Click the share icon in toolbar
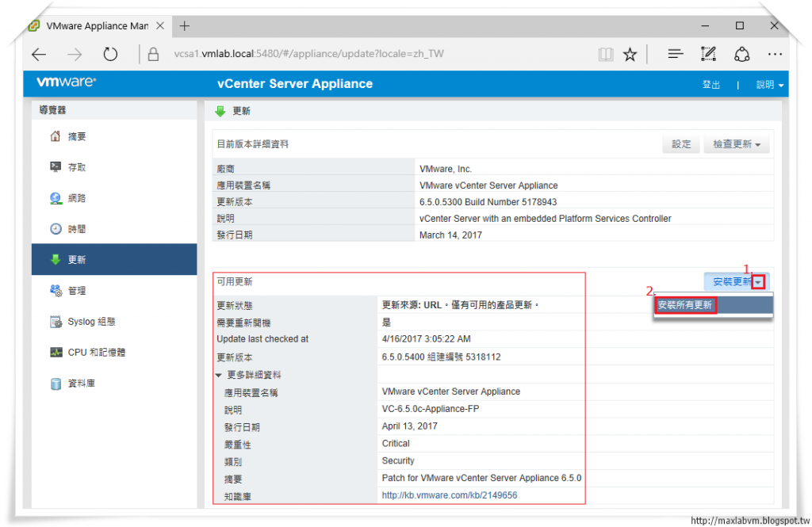 pyautogui.click(x=741, y=54)
